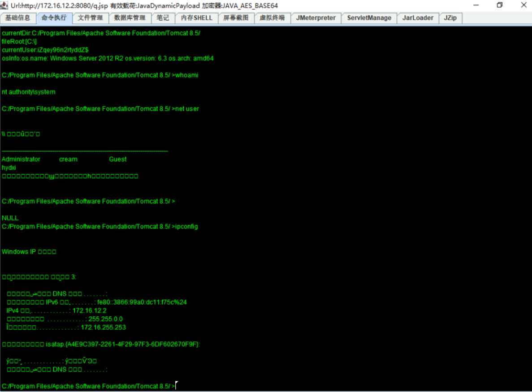This screenshot has width=532, height=392.
Task: Click the osInfo Windows Server 2012 R2 line
Action: pyautogui.click(x=108, y=58)
